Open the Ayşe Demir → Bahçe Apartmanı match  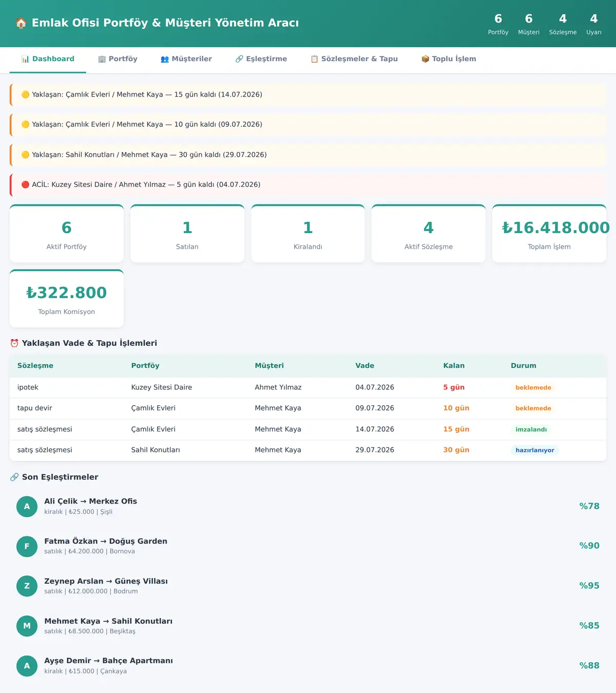pos(308,666)
